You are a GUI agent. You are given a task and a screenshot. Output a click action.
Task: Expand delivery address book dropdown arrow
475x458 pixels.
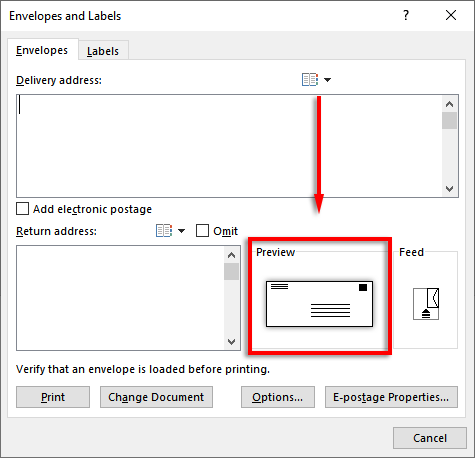[328, 80]
